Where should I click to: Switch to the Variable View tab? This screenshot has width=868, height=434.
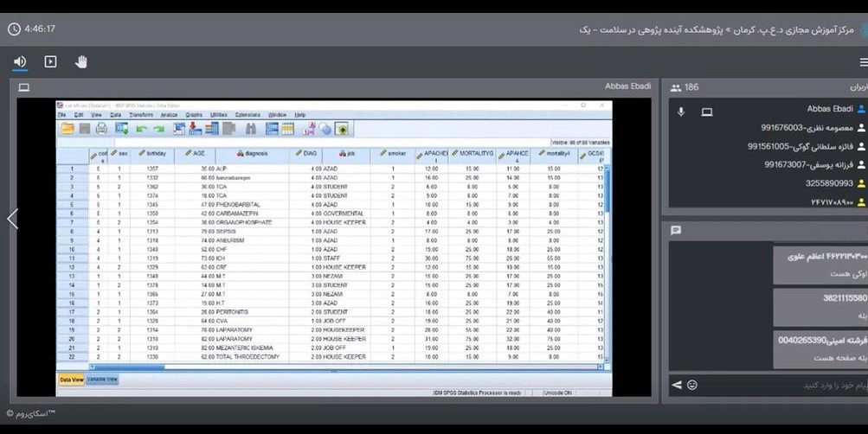102,380
